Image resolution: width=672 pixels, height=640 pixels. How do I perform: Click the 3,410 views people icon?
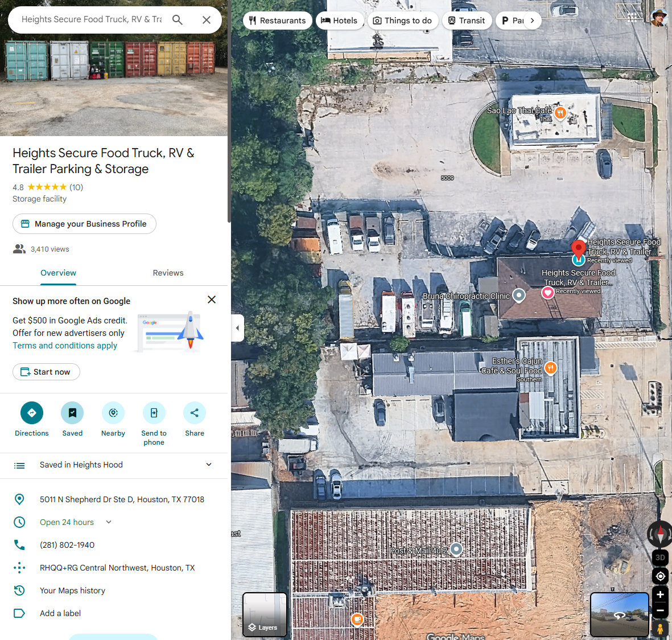click(19, 249)
